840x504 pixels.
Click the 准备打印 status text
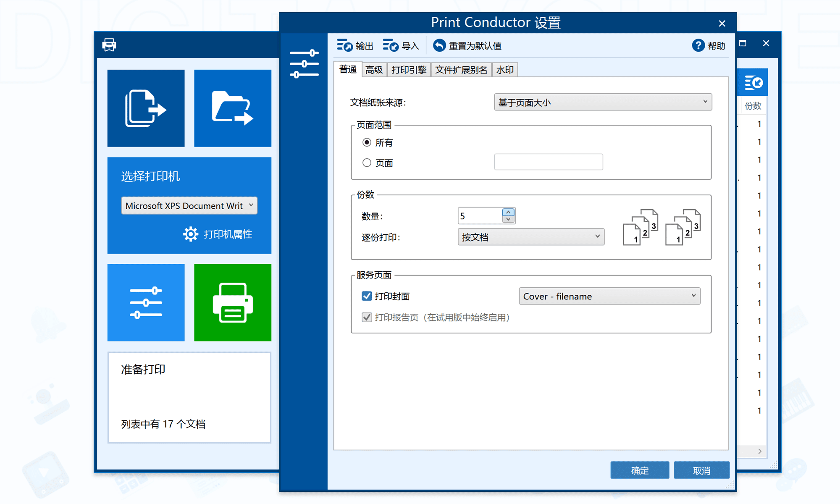tap(143, 369)
